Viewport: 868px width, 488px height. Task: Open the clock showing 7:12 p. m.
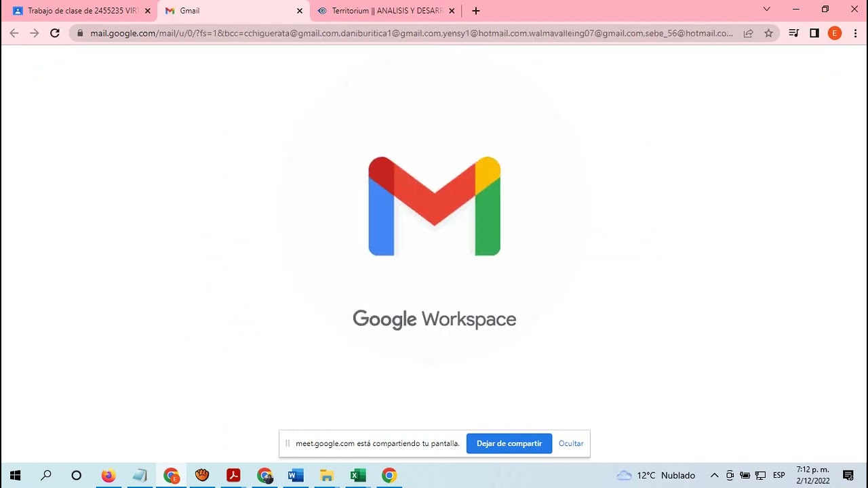click(813, 475)
